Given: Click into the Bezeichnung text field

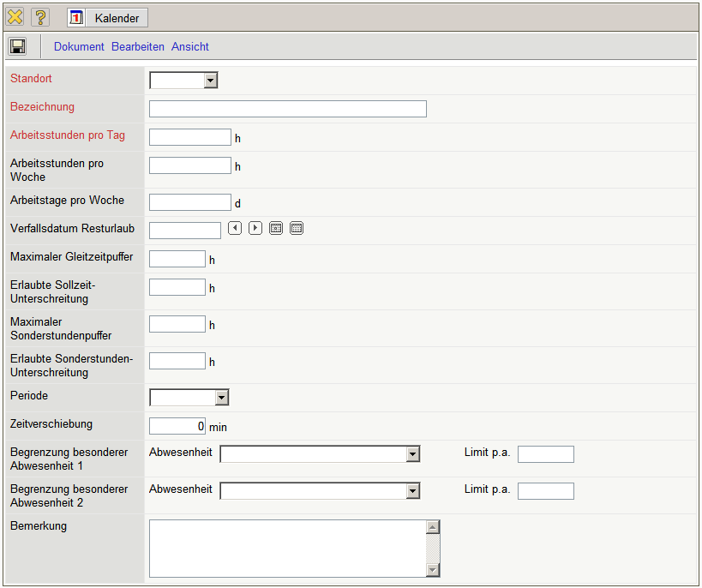Looking at the screenshot, I should (287, 109).
